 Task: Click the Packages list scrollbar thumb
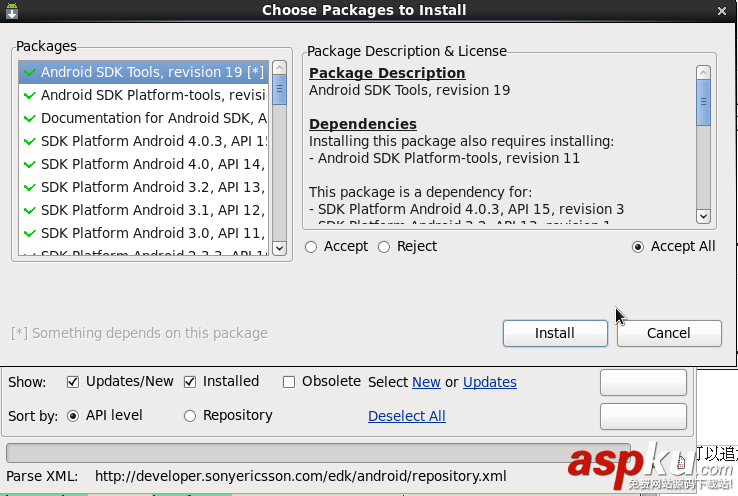[x=280, y=90]
